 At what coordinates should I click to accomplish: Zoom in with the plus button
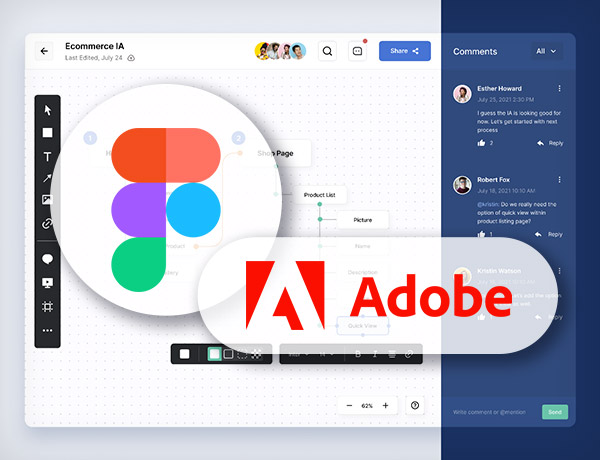385,406
